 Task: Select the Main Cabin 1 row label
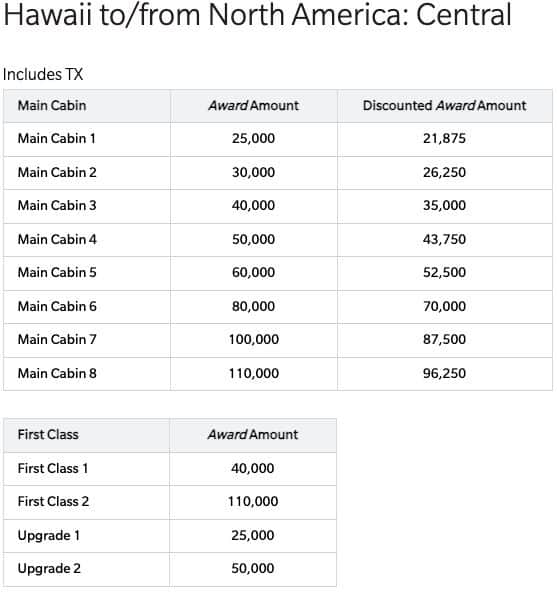coord(57,139)
